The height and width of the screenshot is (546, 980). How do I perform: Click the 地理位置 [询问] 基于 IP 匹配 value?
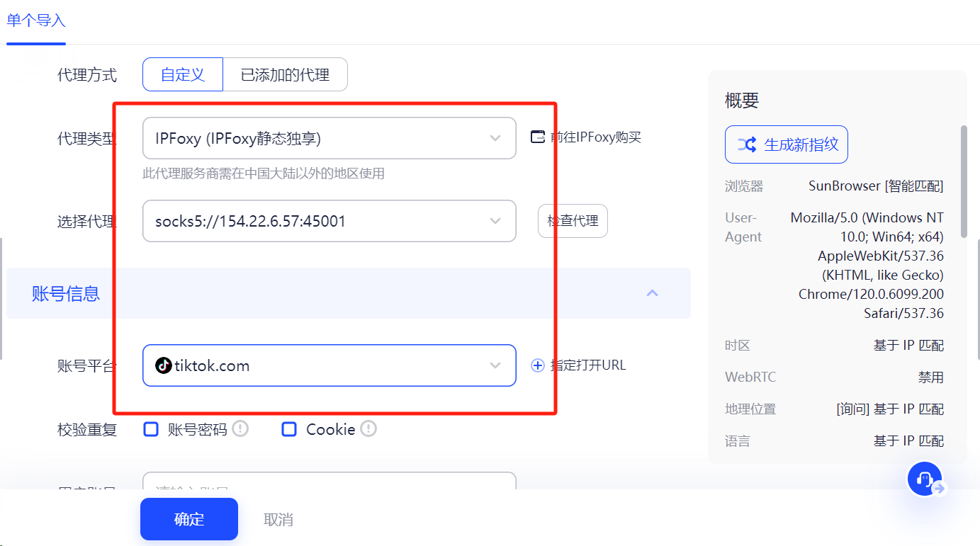(890, 409)
